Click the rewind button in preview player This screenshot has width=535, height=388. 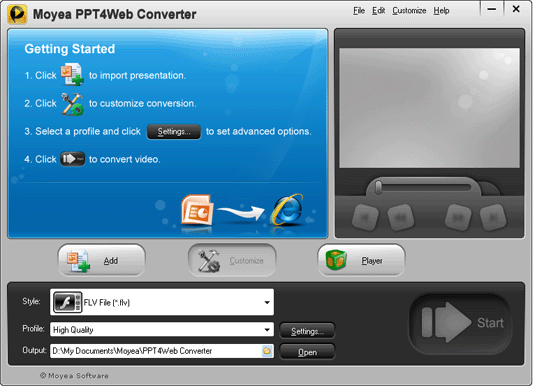click(x=401, y=217)
